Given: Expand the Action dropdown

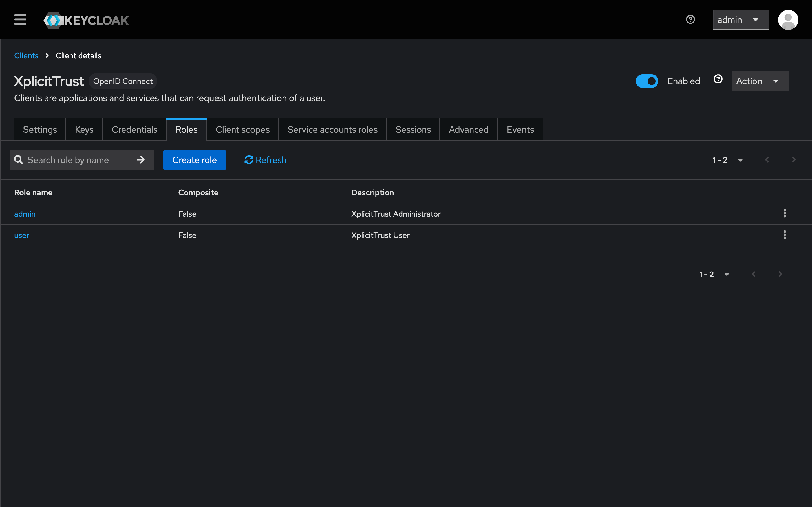Looking at the screenshot, I should (760, 81).
